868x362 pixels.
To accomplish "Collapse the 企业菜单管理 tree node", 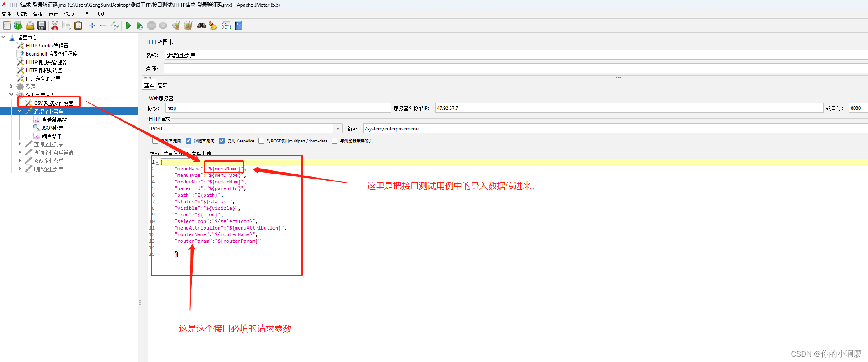I will tap(12, 95).
